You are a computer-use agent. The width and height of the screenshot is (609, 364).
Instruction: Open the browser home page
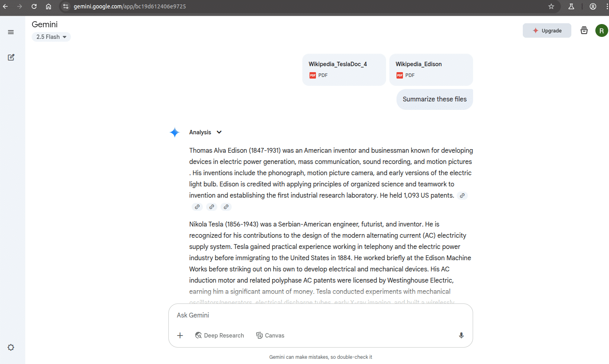click(49, 6)
